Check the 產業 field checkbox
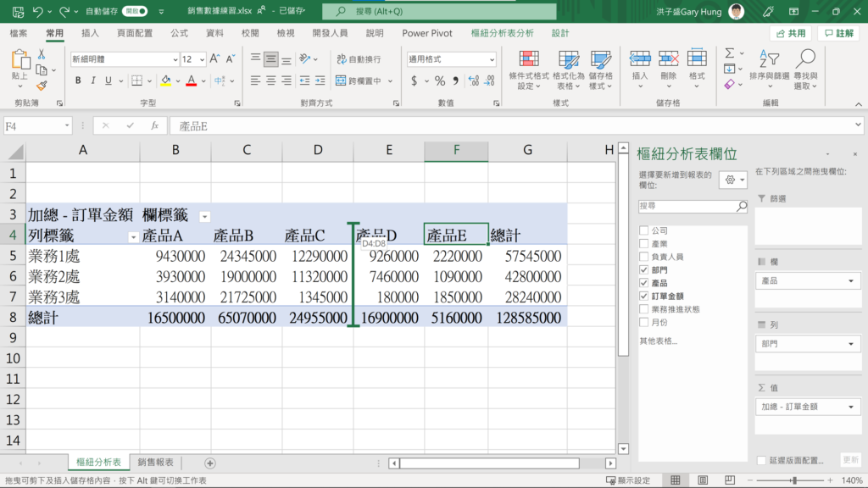868x488 pixels. coord(644,243)
